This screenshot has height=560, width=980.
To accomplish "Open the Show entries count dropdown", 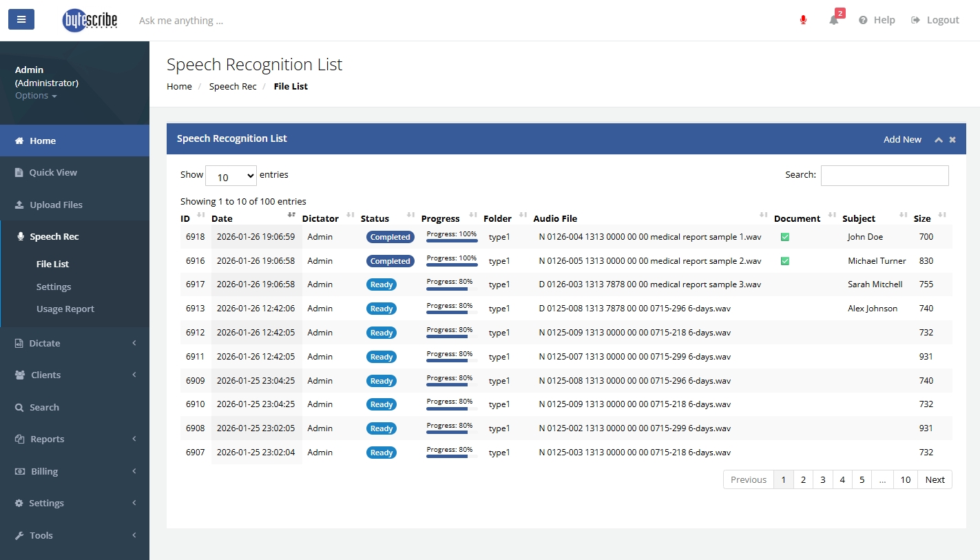I will coord(231,176).
